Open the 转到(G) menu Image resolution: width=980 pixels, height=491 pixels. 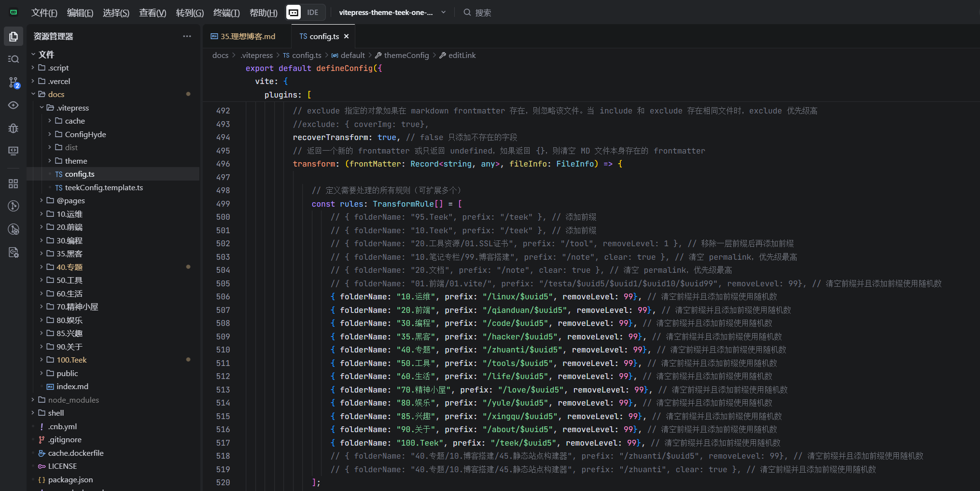190,13
